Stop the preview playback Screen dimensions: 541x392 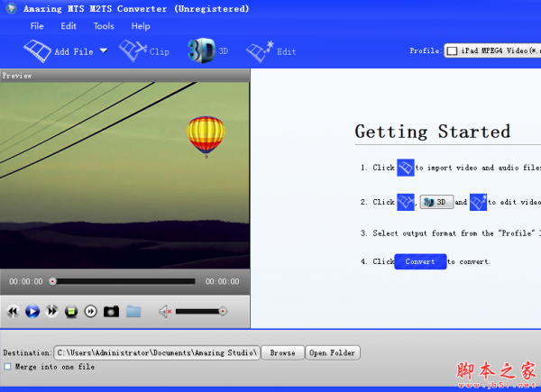(71, 312)
